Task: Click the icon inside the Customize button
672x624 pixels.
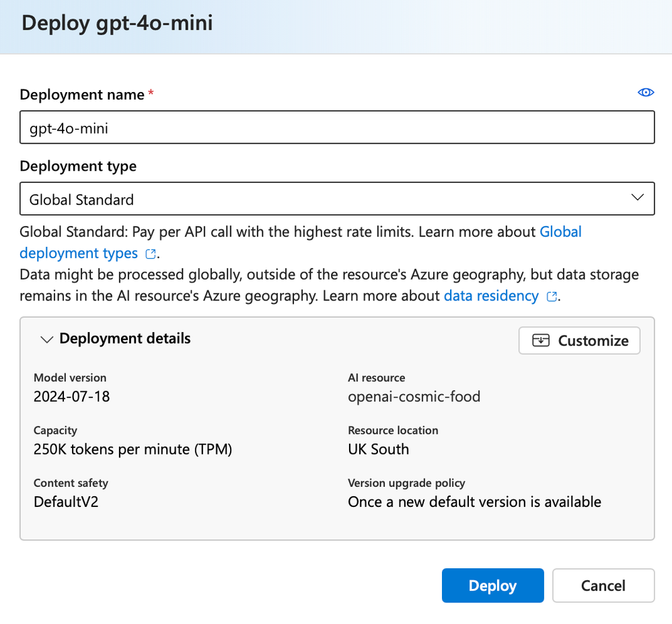Action: click(x=541, y=340)
